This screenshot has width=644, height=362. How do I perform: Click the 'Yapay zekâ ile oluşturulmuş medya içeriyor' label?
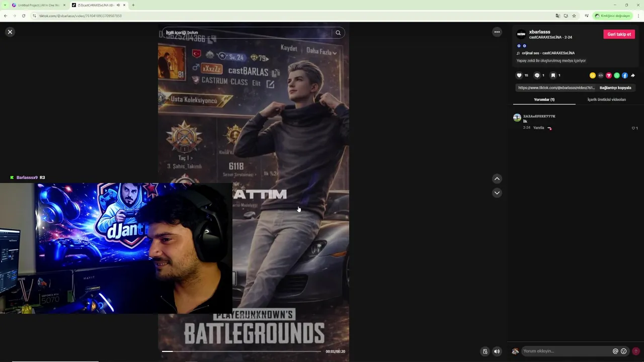click(551, 61)
